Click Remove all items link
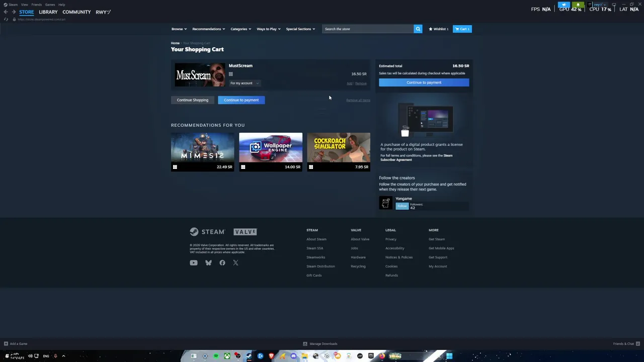The image size is (644, 362). tap(358, 100)
